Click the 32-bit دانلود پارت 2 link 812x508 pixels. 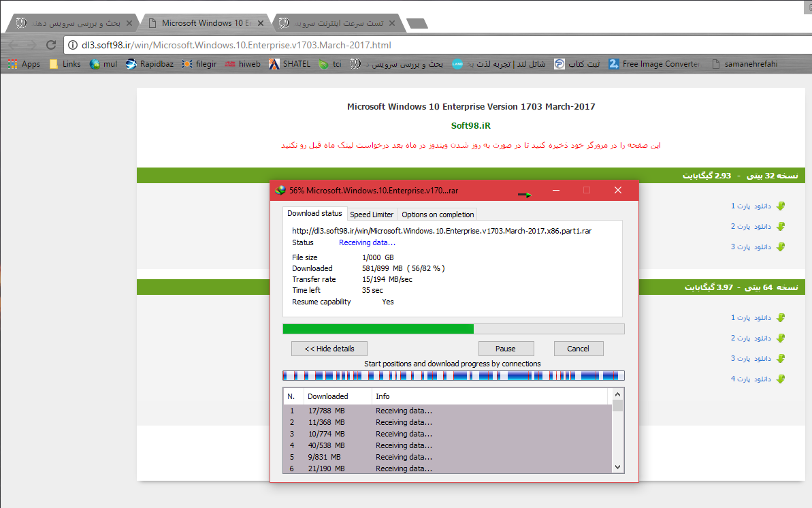pos(751,227)
